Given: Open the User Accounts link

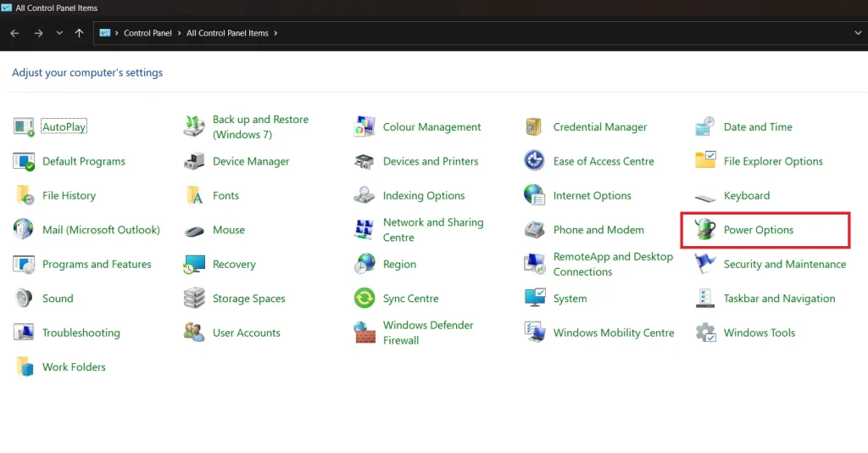Looking at the screenshot, I should (x=247, y=333).
